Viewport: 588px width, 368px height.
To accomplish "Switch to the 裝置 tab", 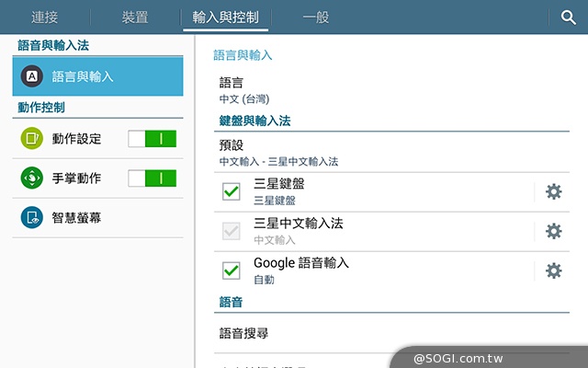I will point(135,17).
